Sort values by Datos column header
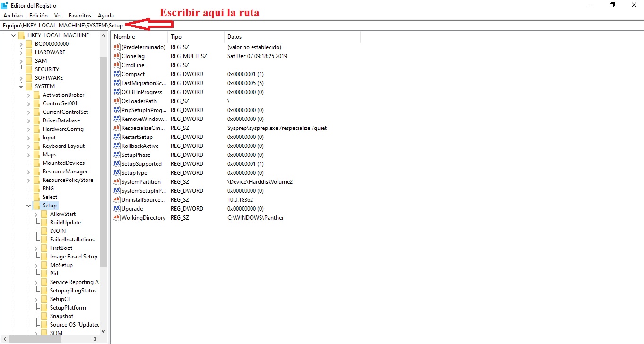Image resolution: width=644 pixels, height=344 pixels. click(292, 37)
